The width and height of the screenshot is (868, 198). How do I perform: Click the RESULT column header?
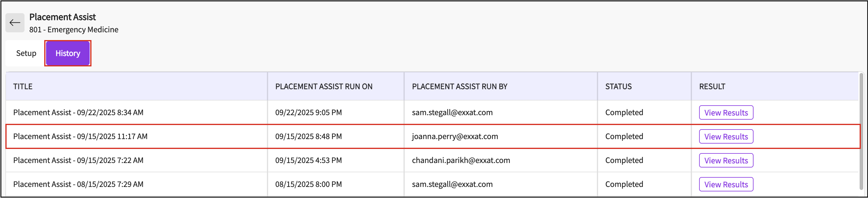[712, 87]
